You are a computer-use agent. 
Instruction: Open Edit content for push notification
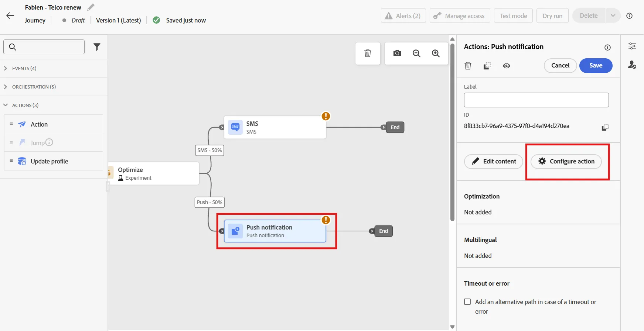coord(493,161)
